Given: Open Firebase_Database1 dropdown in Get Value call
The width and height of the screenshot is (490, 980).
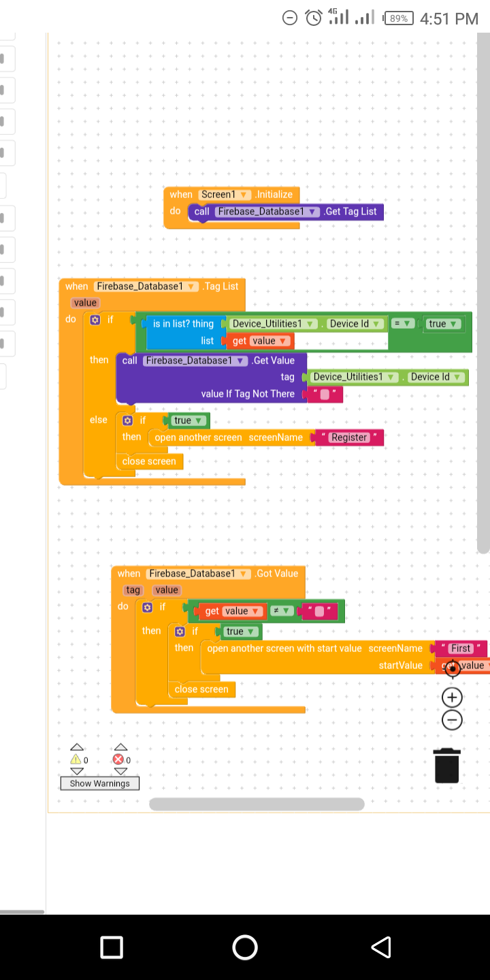Looking at the screenshot, I should [x=195, y=361].
